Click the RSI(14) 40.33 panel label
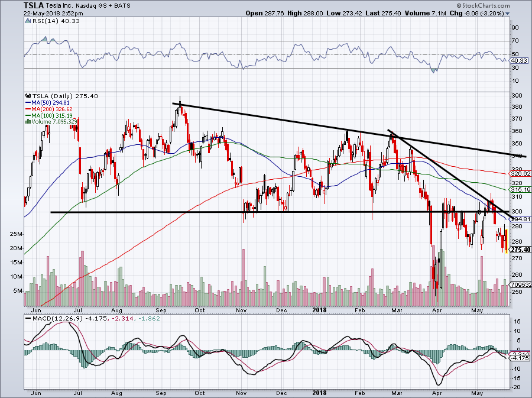Image resolution: width=532 pixels, height=398 pixels. point(56,21)
